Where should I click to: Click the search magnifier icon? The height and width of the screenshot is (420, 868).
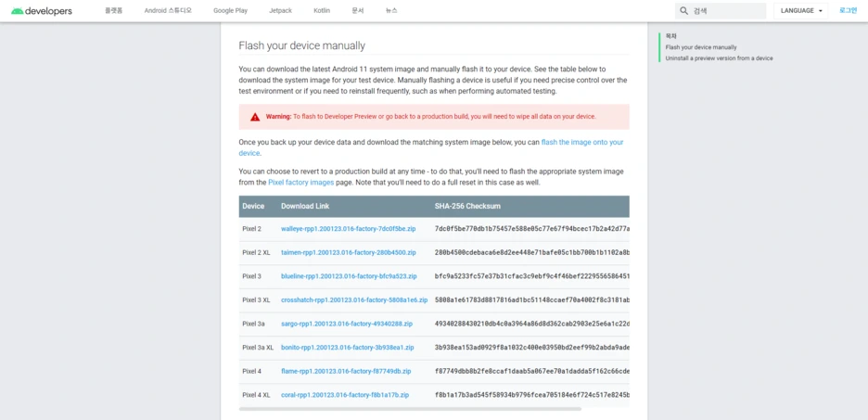pyautogui.click(x=683, y=11)
